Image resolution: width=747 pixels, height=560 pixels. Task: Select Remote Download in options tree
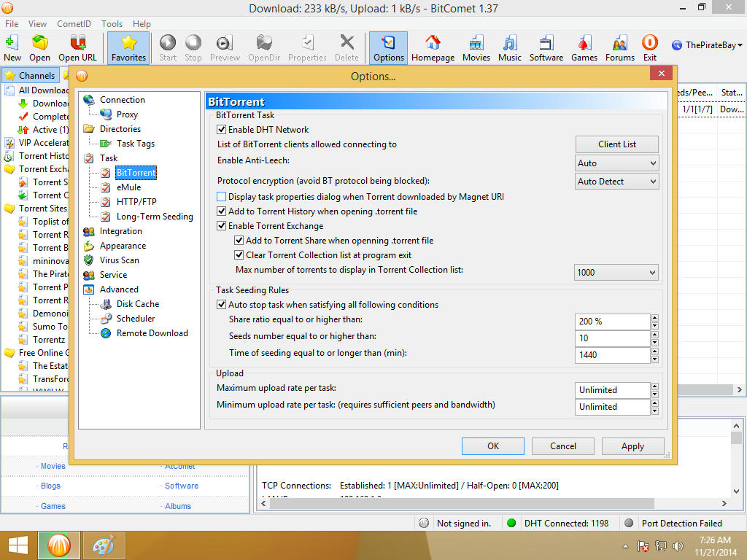152,333
